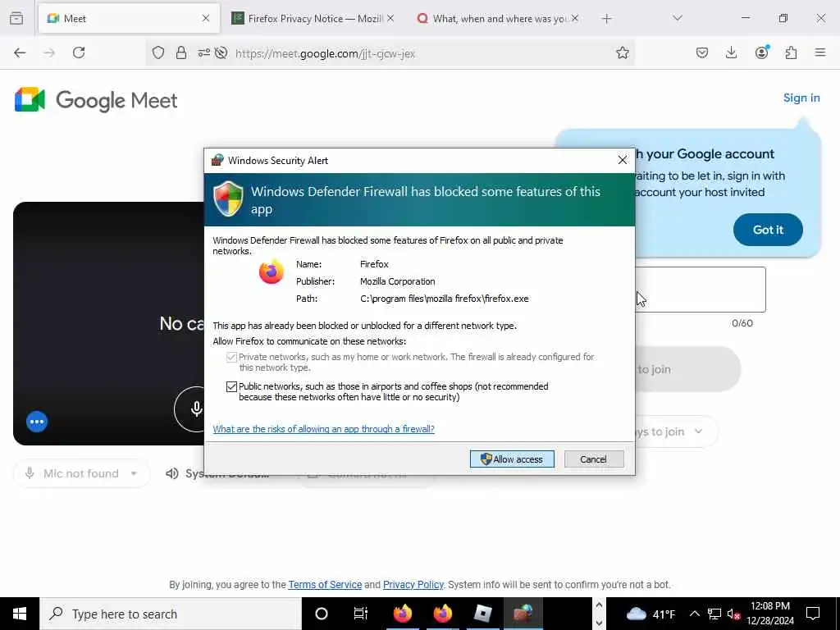Open the Pocket save icon
Image resolution: width=840 pixels, height=630 pixels.
click(702, 52)
